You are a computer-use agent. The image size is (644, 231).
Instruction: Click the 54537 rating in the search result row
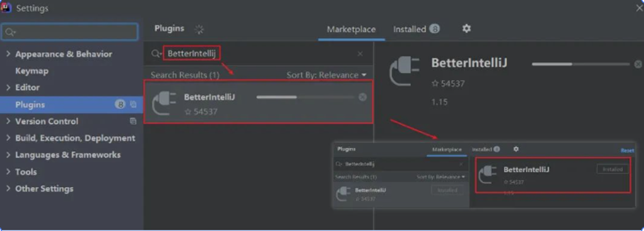click(x=201, y=112)
